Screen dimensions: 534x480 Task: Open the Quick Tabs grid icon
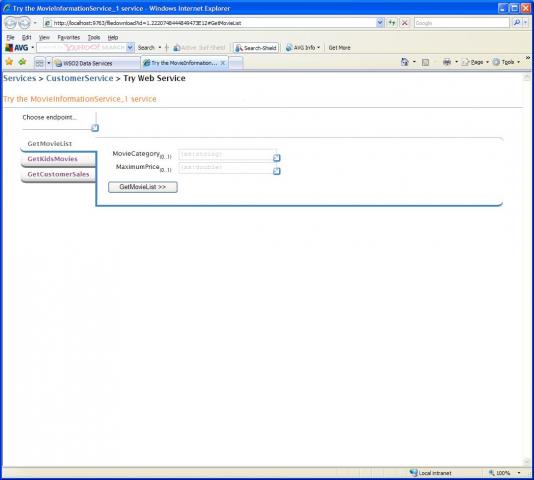pos(40,63)
